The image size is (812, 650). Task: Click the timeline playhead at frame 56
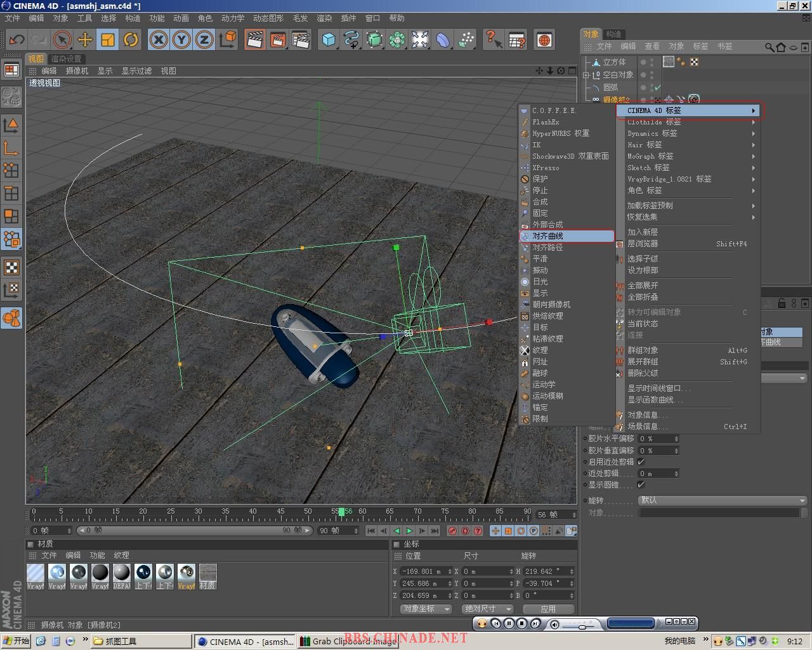coord(341,512)
